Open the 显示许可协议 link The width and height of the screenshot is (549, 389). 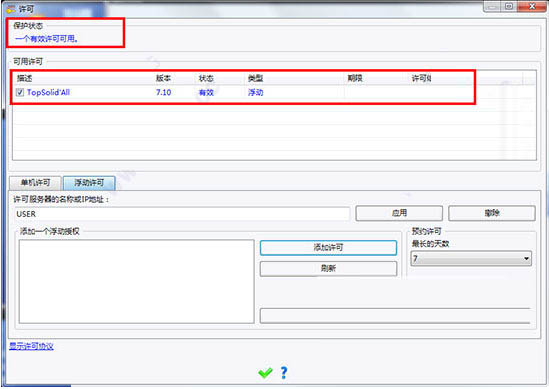click(31, 346)
